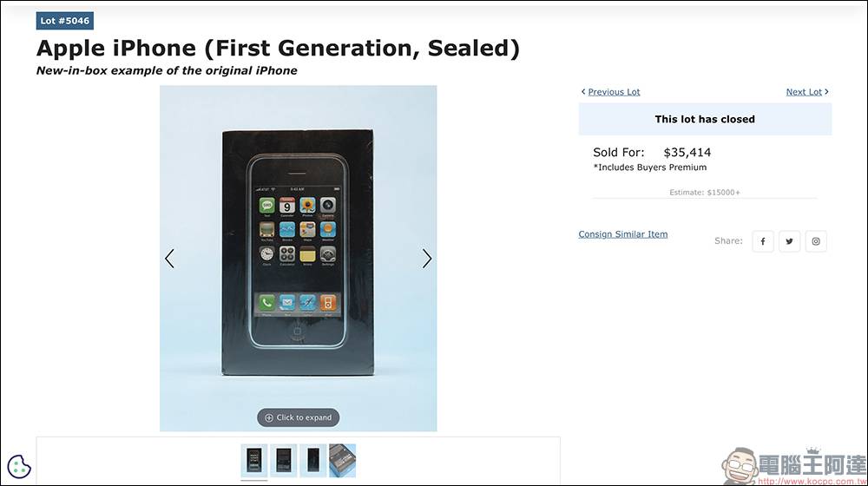Select the first front-view thumbnail
This screenshot has width=868, height=486.
pyautogui.click(x=254, y=461)
